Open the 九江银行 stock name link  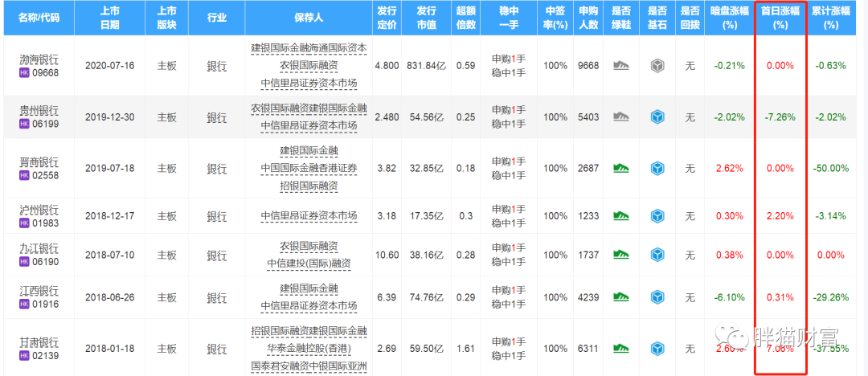click(39, 248)
